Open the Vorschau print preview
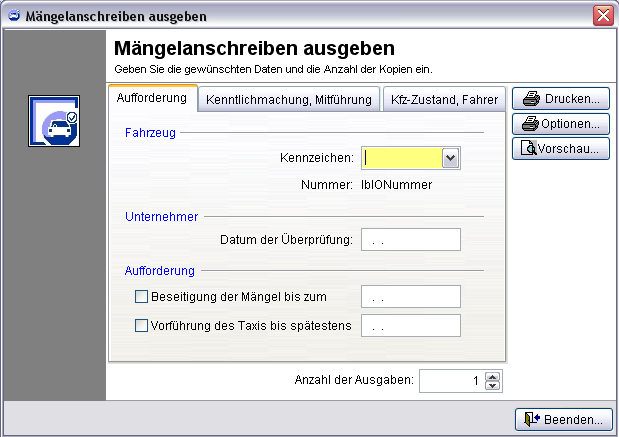This screenshot has width=619, height=437. coord(561,149)
